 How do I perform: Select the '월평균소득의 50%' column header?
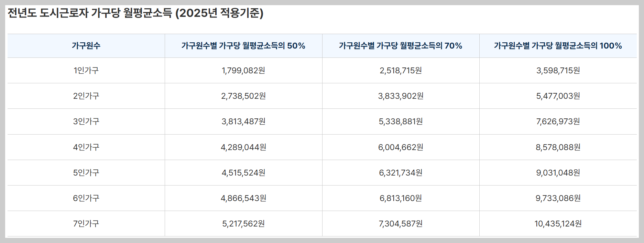point(243,46)
